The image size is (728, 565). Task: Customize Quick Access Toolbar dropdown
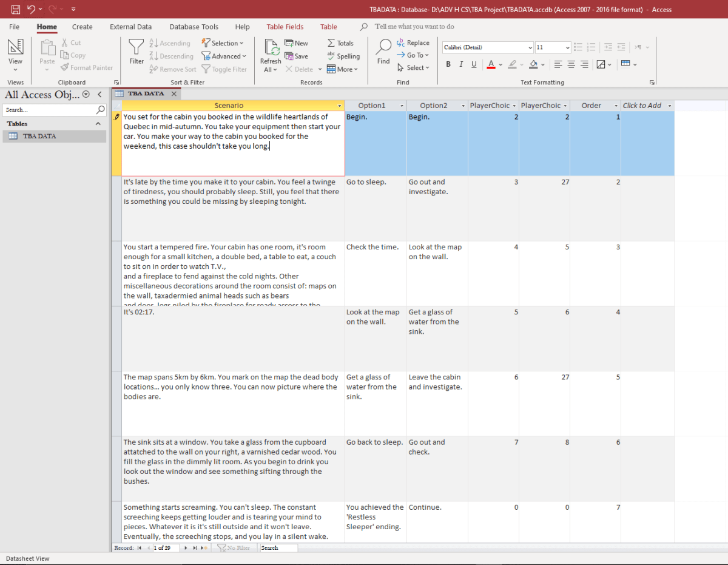click(x=73, y=9)
